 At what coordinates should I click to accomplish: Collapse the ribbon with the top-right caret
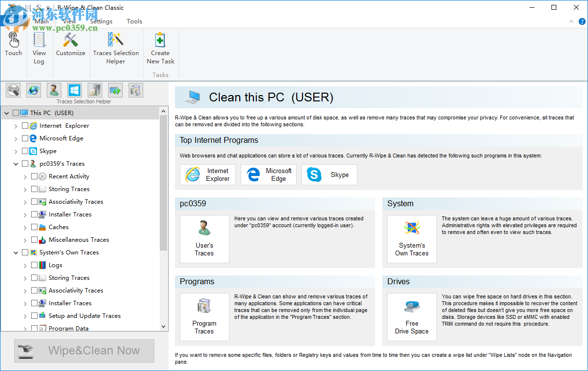tap(571, 21)
